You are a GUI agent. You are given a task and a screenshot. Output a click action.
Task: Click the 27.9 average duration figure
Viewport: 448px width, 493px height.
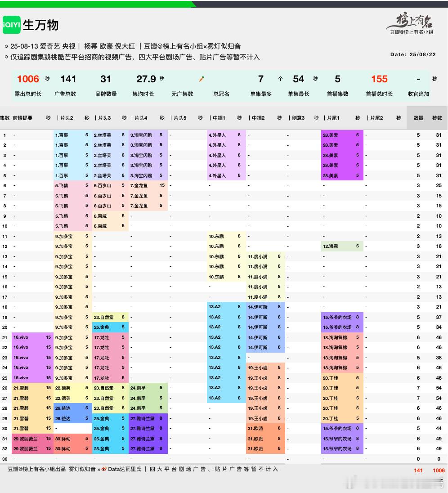click(x=146, y=79)
